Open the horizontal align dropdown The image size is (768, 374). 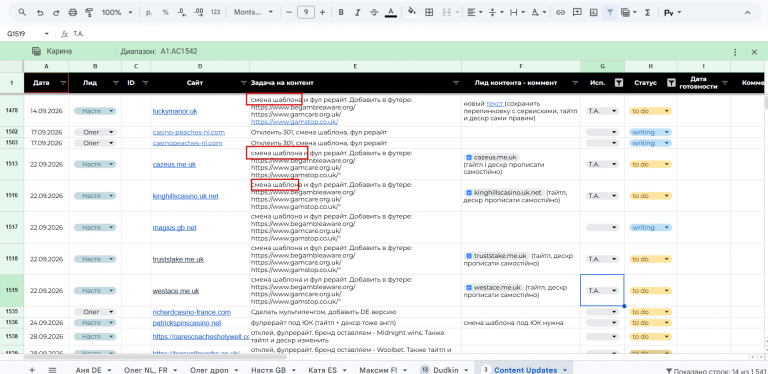(475, 12)
